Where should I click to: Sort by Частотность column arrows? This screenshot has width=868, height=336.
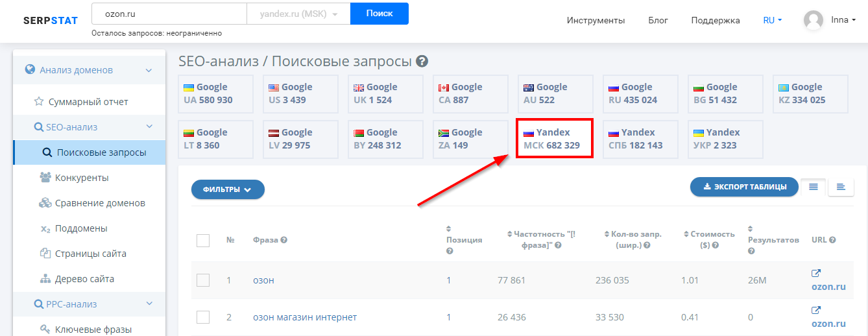(510, 234)
